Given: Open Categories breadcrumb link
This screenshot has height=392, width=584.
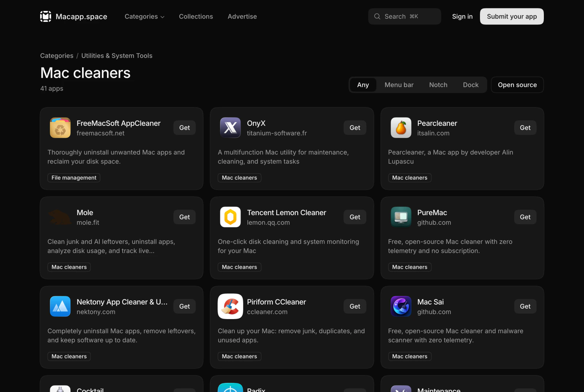Looking at the screenshot, I should point(57,56).
